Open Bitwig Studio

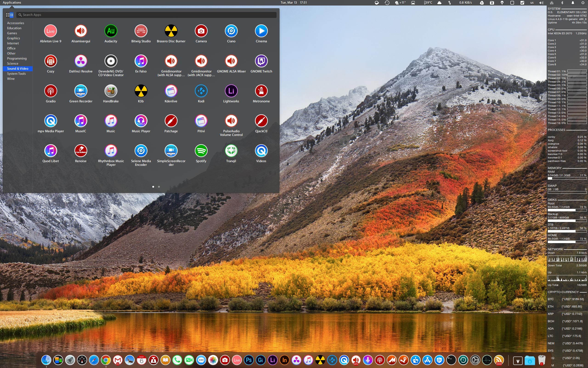click(141, 34)
